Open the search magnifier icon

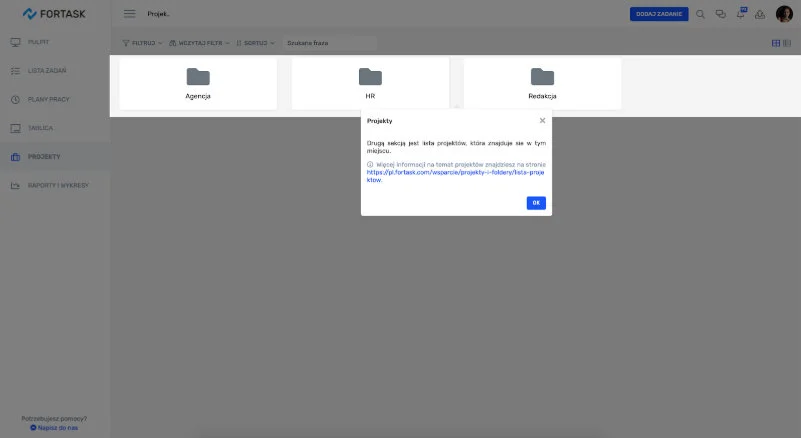(700, 14)
